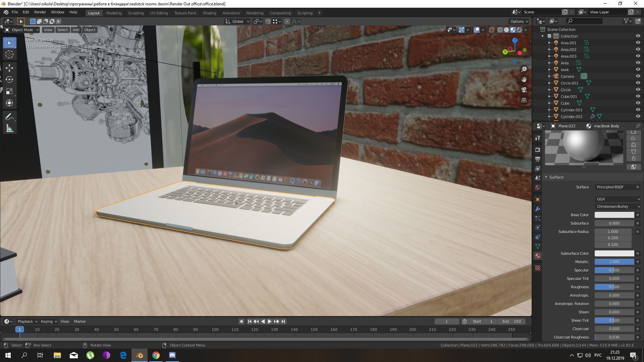Click the pan view hand icon

click(x=524, y=79)
